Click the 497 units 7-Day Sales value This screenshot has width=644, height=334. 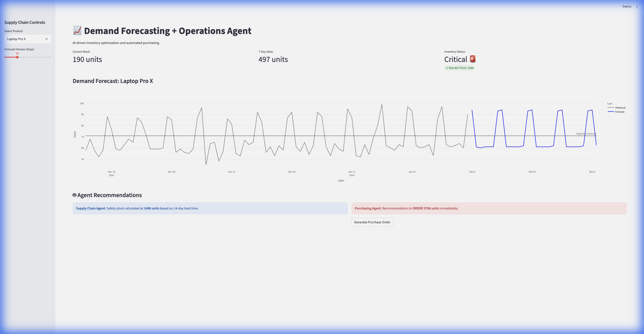(273, 59)
